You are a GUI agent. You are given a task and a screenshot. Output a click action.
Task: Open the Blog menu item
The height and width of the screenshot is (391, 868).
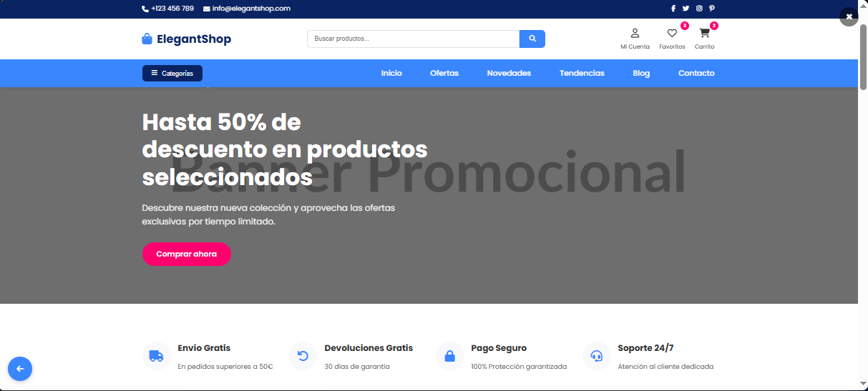(x=641, y=73)
